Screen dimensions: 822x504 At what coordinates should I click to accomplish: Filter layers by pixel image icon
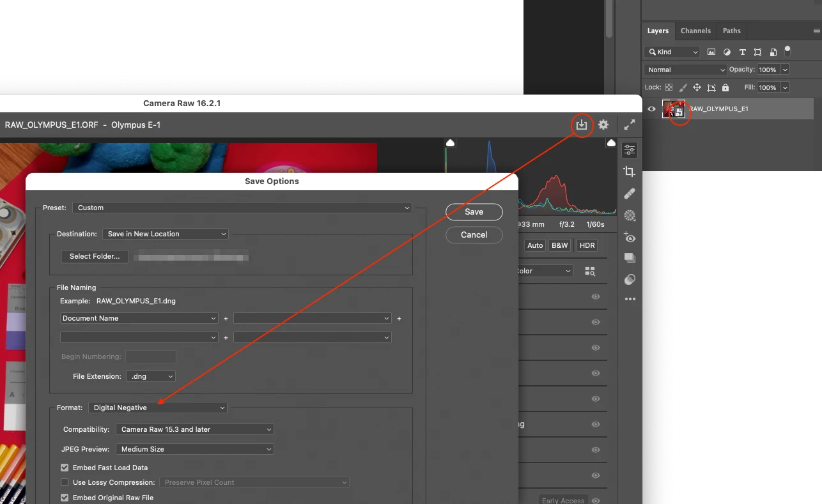pyautogui.click(x=711, y=52)
